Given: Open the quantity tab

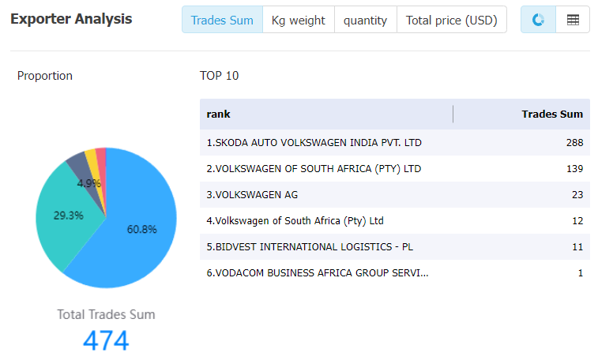Looking at the screenshot, I should point(366,20).
